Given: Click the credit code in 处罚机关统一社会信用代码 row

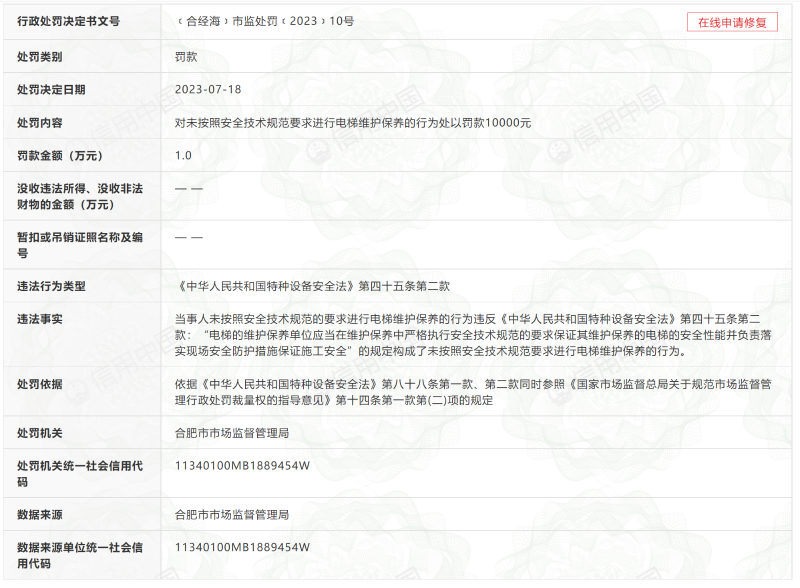Looking at the screenshot, I should [x=242, y=466].
